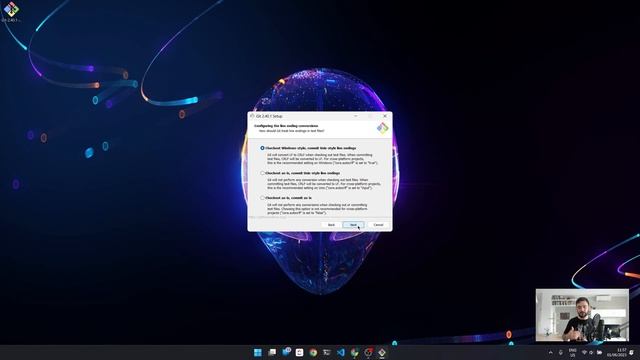Image resolution: width=640 pixels, height=360 pixels.
Task: Launch Google Chrome from the taskbar
Action: point(313,353)
